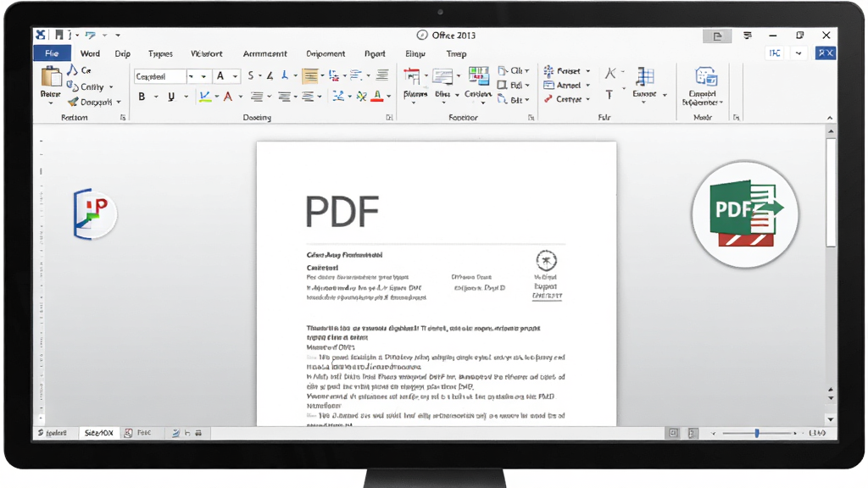
Task: Open the File tab
Action: coord(52,53)
